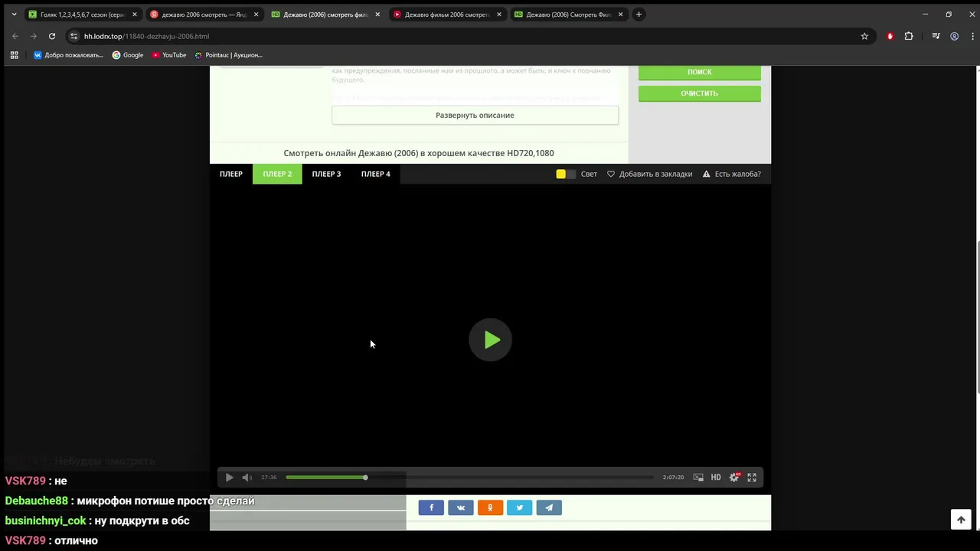Screen dimensions: 980x551
Task: Open the apps grid in bookmarks bar
Action: (x=14, y=55)
